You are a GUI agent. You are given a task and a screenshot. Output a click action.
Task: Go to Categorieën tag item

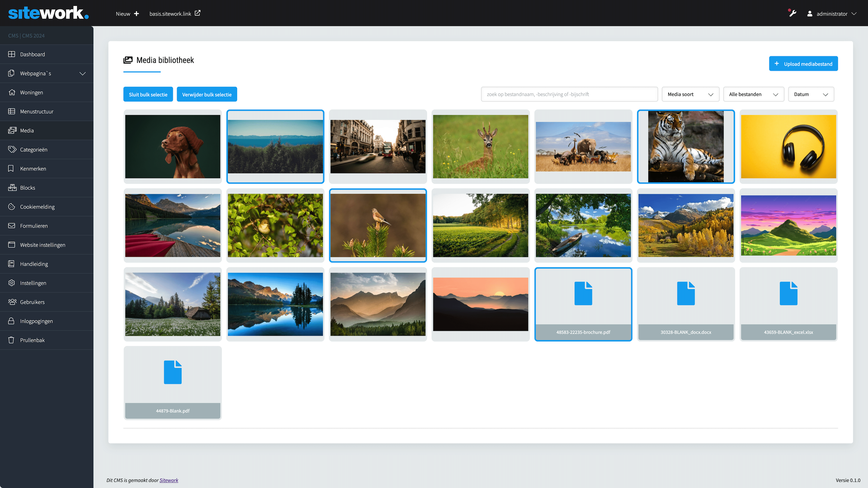(33, 150)
